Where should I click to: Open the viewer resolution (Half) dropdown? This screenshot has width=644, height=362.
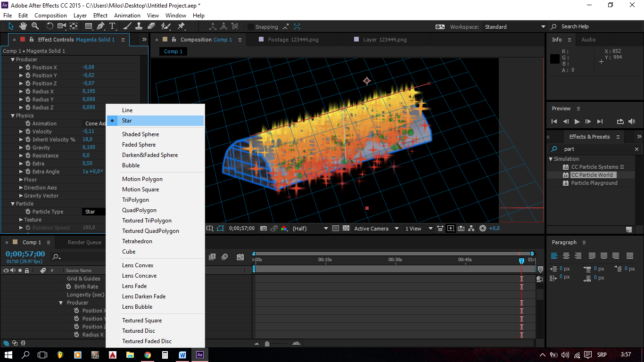point(310,229)
